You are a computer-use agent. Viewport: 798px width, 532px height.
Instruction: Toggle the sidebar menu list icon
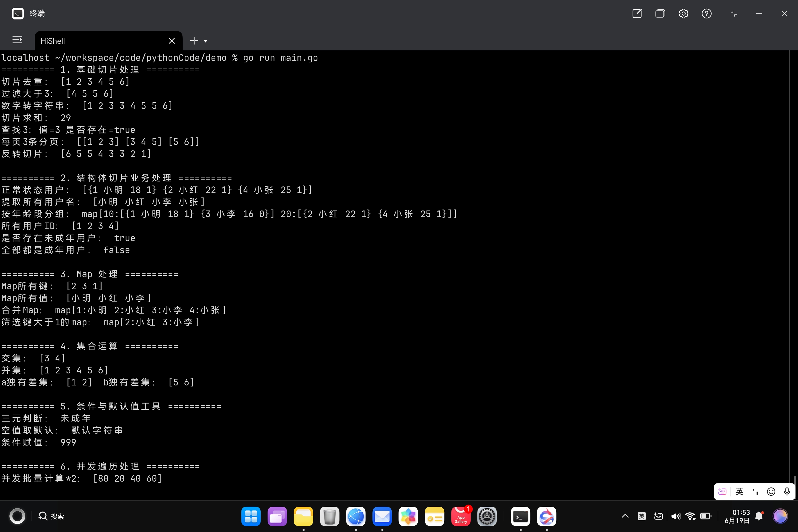click(x=17, y=40)
